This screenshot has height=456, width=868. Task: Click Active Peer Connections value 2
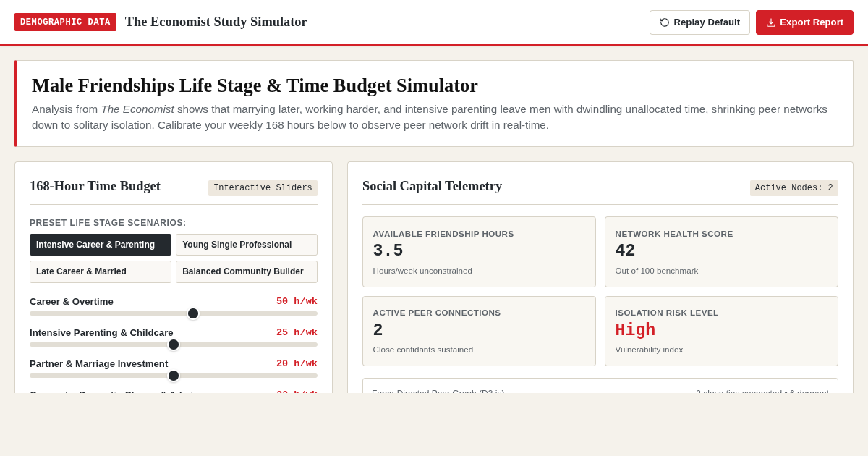click(378, 330)
